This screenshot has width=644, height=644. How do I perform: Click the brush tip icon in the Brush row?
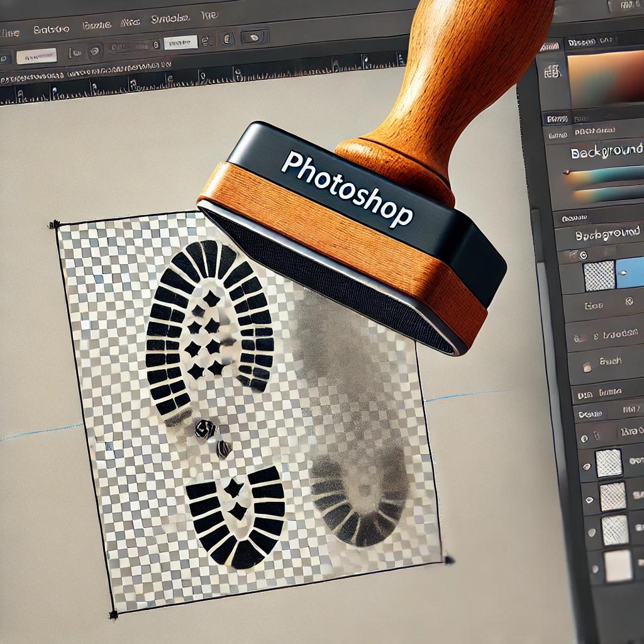(x=587, y=367)
